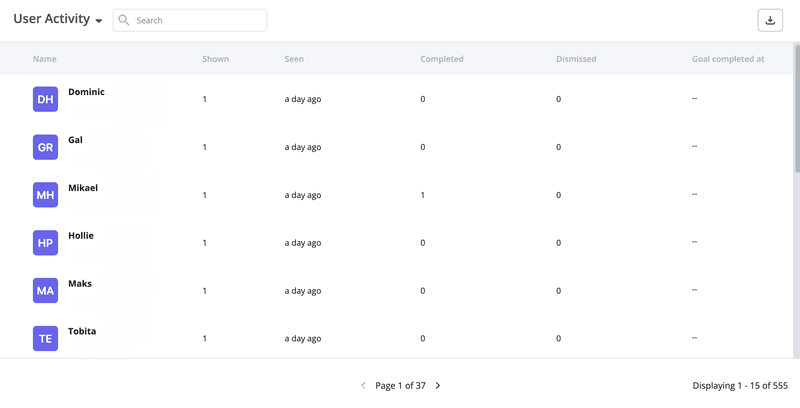
Task: Click the DH avatar for Dominic
Action: click(45, 99)
